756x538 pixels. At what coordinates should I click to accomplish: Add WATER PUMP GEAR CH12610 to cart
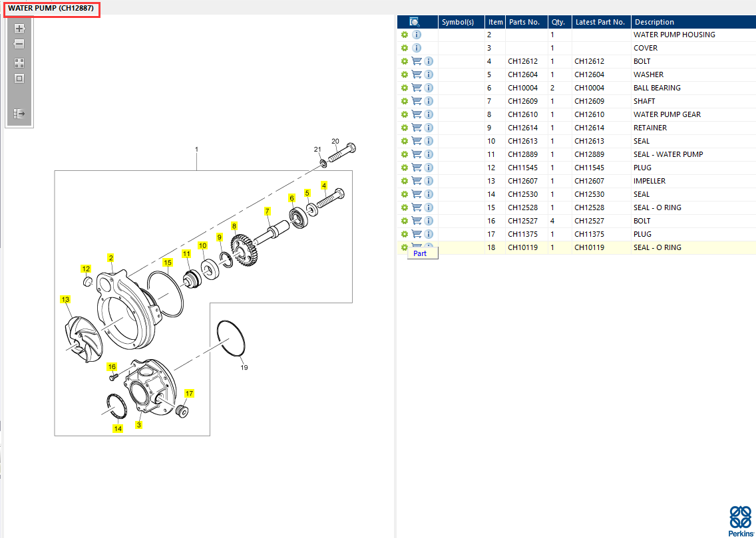click(417, 114)
